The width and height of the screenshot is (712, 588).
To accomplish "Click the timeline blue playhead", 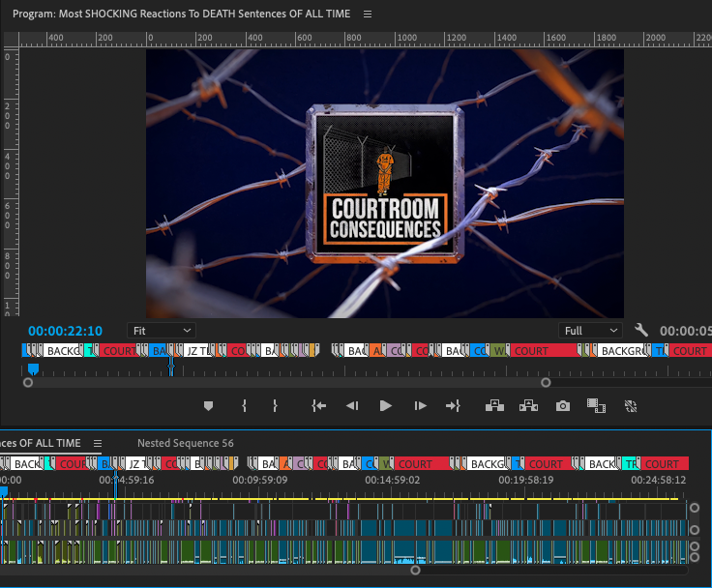I will tap(3, 491).
